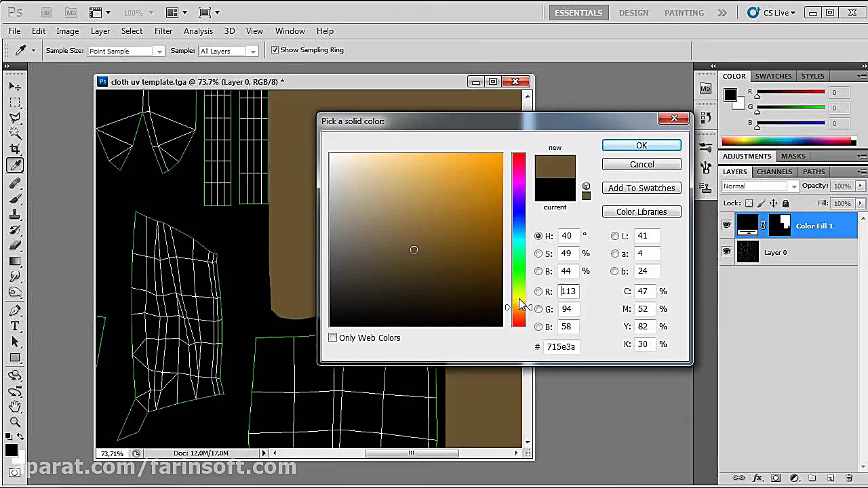The image size is (868, 488).
Task: Open the layer blend mode Normal dropdown
Action: 760,186
